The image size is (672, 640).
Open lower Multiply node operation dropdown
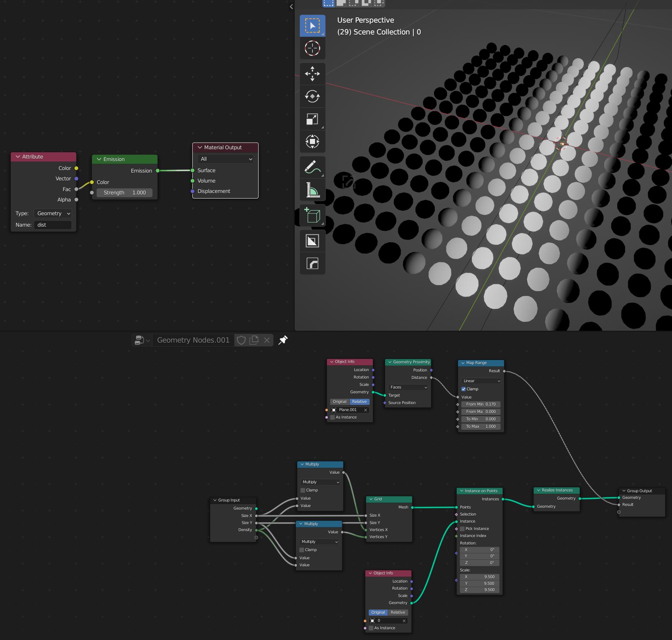(x=319, y=541)
